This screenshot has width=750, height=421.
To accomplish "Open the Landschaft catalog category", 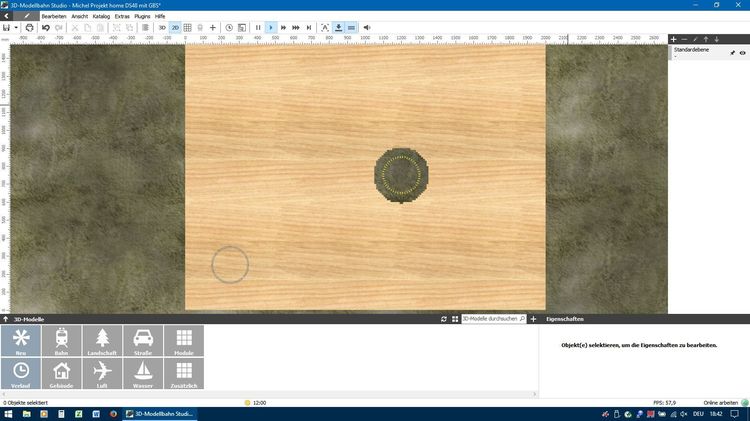I will pyautogui.click(x=102, y=341).
